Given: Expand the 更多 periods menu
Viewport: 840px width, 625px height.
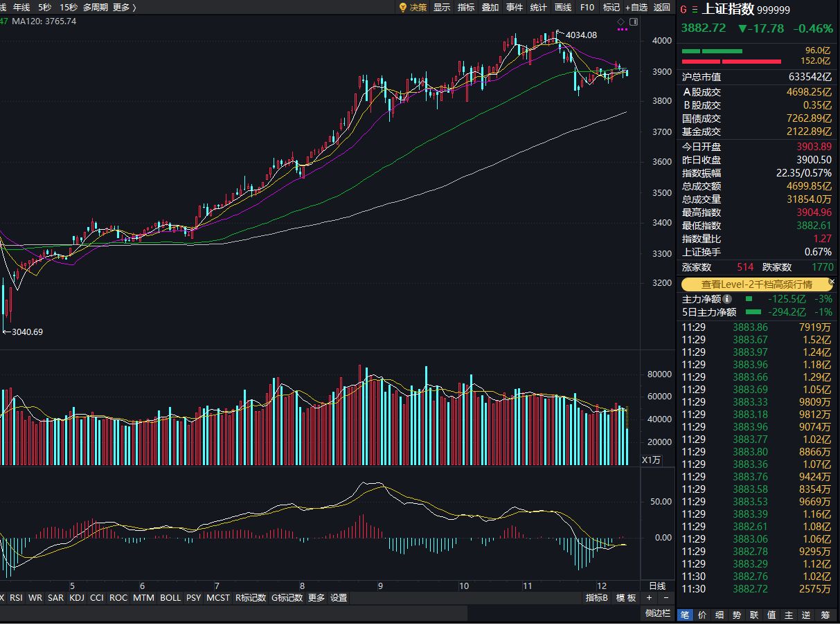Looking at the screenshot, I should [x=124, y=7].
